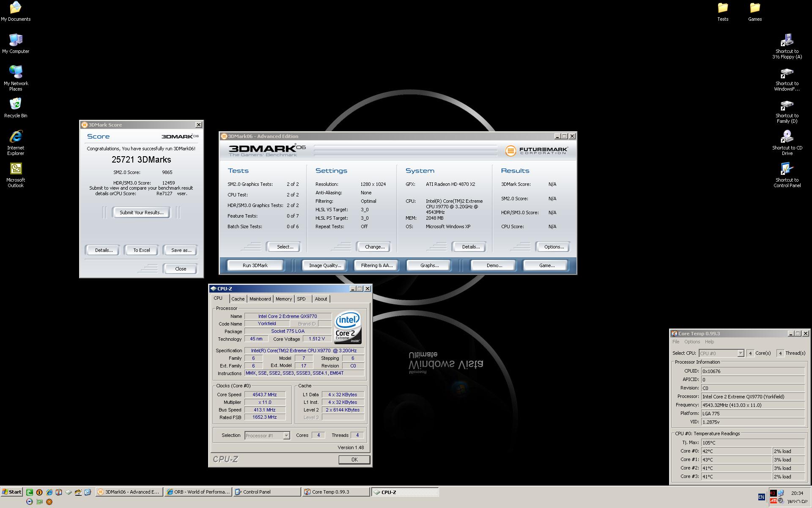Image resolution: width=812 pixels, height=508 pixels.
Task: Click the ATI tray icon
Action: tap(774, 501)
